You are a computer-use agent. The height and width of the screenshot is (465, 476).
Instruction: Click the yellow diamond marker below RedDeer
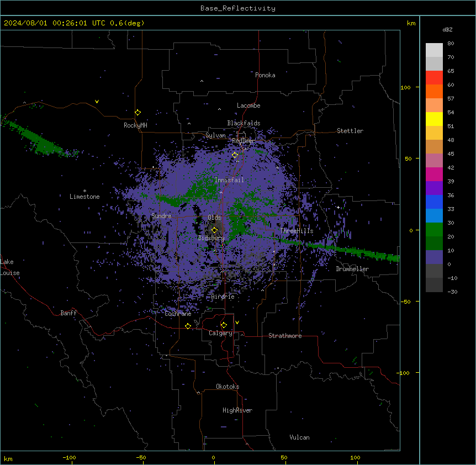235,155
